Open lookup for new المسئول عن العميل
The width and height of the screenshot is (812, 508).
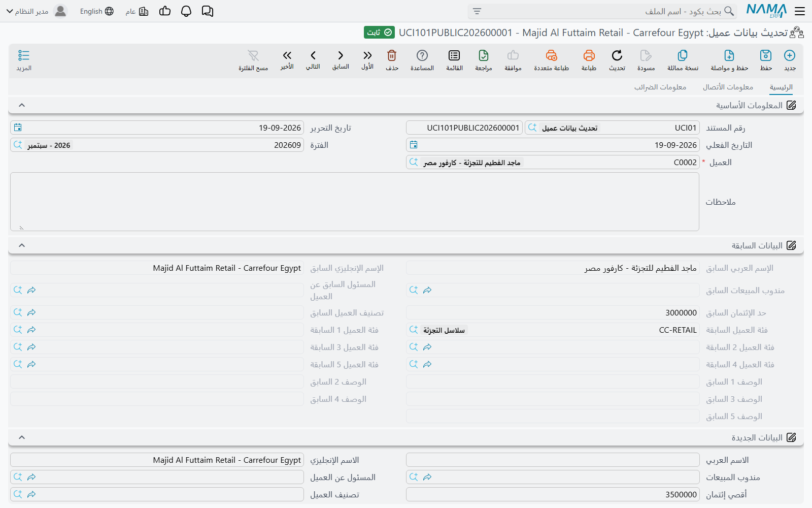coord(18,477)
